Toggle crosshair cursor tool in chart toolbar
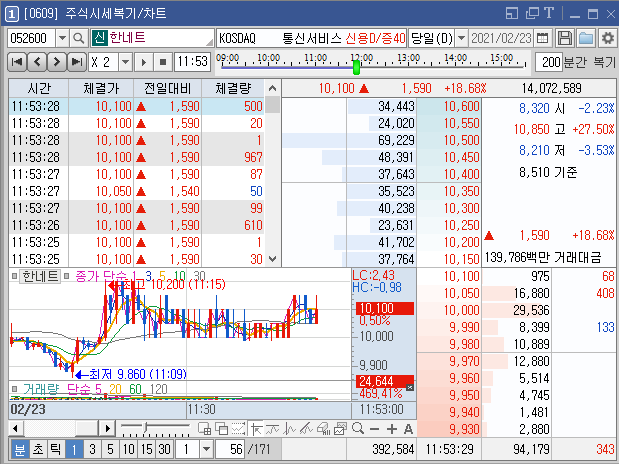 pyautogui.click(x=257, y=428)
